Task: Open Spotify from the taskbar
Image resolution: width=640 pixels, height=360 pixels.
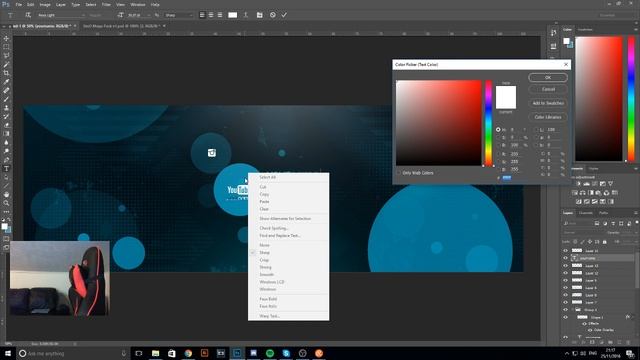Action: click(x=270, y=353)
